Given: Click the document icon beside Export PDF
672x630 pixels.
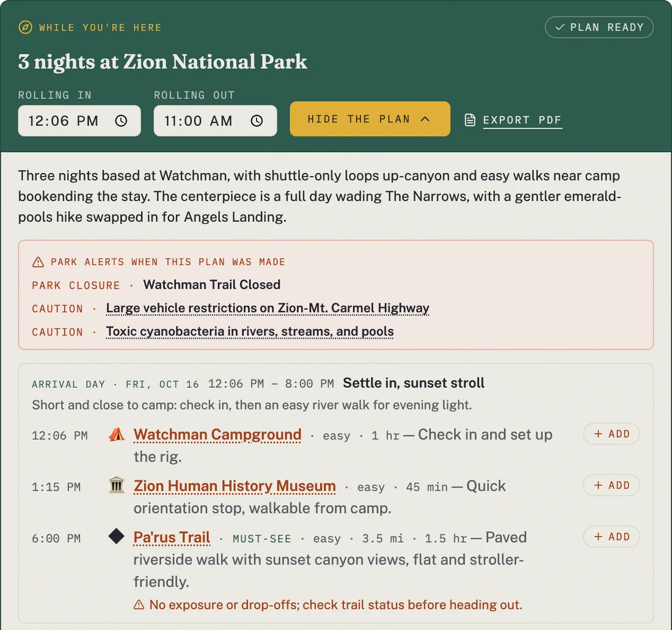Looking at the screenshot, I should [x=470, y=120].
